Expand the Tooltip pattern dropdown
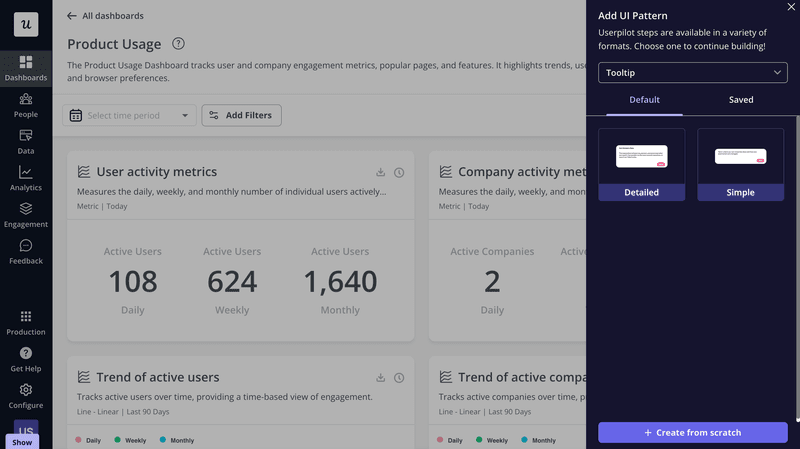This screenshot has height=449, width=800. pyautogui.click(x=692, y=73)
